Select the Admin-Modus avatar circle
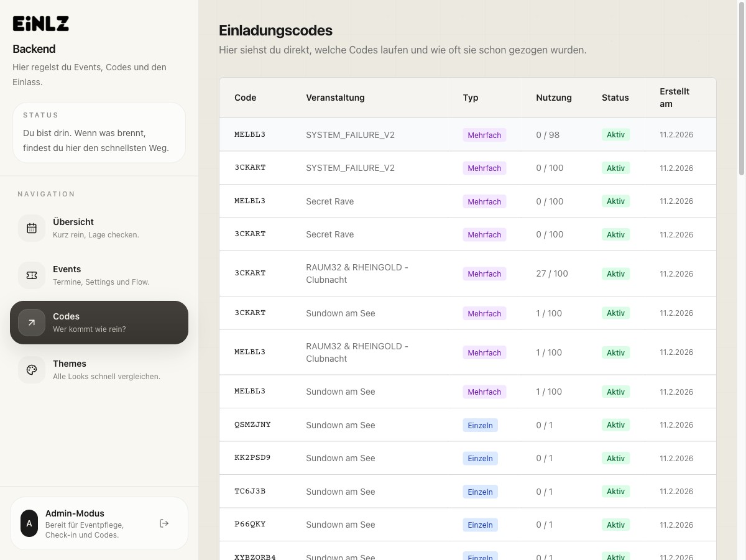This screenshot has width=746, height=560. pyautogui.click(x=29, y=523)
